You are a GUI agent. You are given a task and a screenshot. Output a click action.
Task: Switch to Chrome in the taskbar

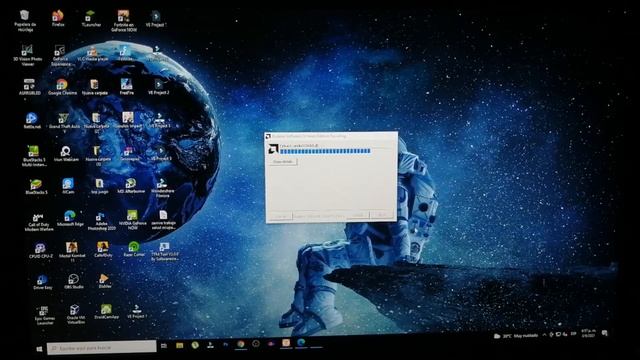241,344
